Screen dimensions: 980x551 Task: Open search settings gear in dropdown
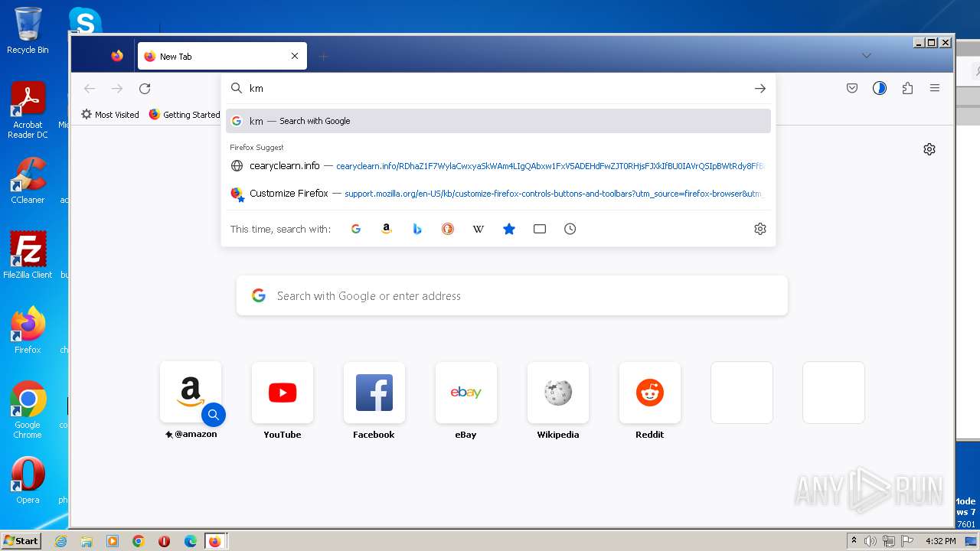760,229
